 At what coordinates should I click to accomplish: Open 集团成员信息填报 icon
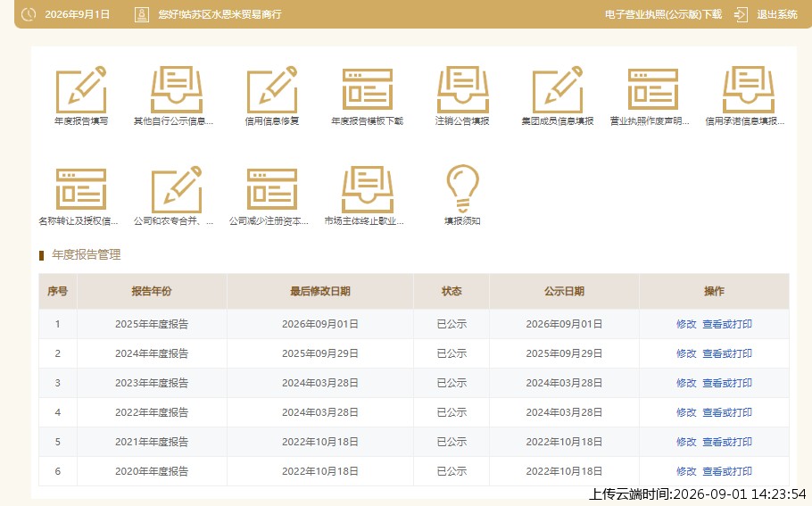point(558,89)
